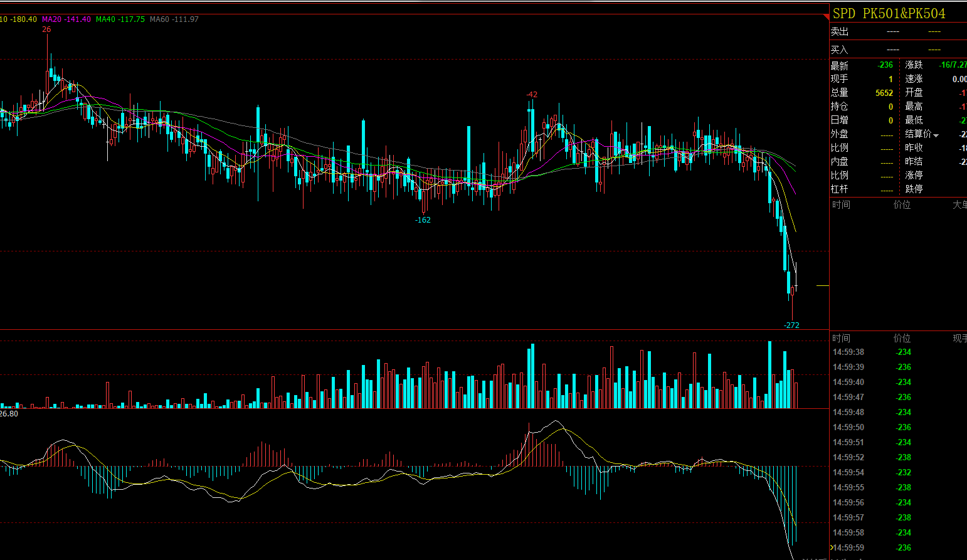
Task: Click the 最新 price value -236
Action: point(885,65)
